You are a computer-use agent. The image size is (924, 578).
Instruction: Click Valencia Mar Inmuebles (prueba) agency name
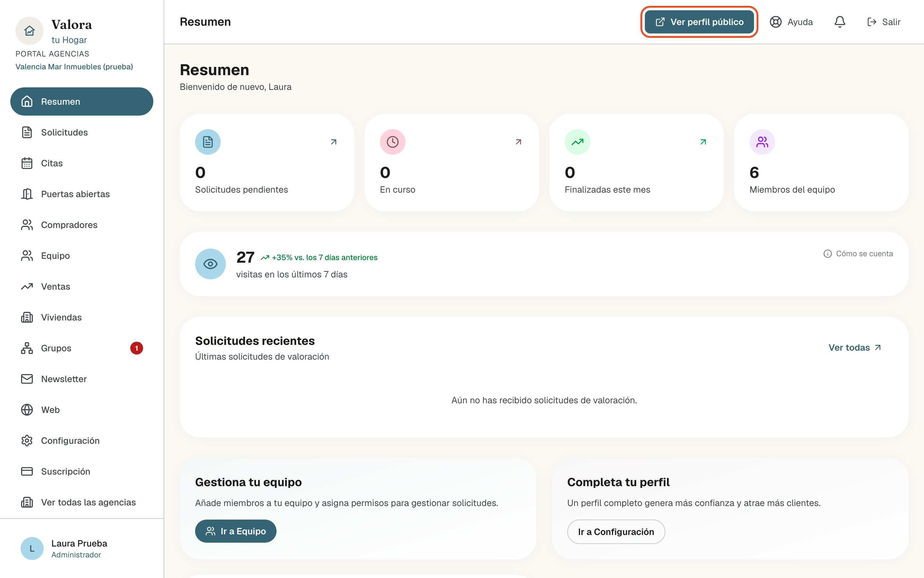(74, 66)
